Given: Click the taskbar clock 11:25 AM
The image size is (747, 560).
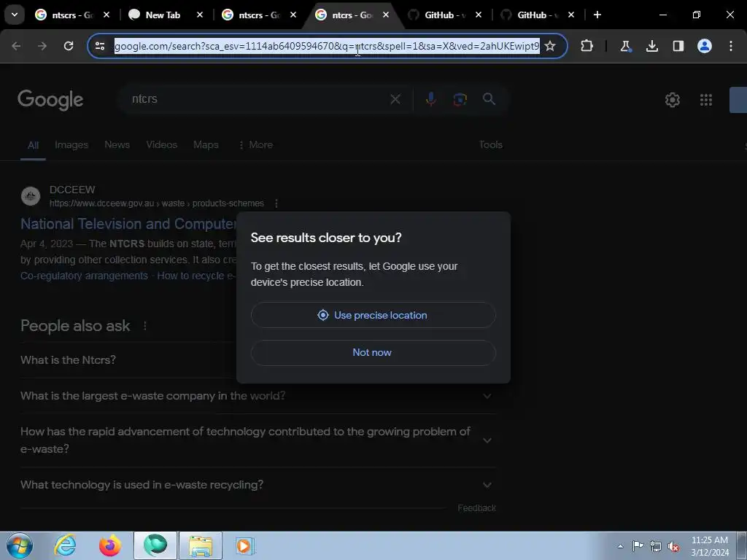Looking at the screenshot, I should (x=709, y=540).
